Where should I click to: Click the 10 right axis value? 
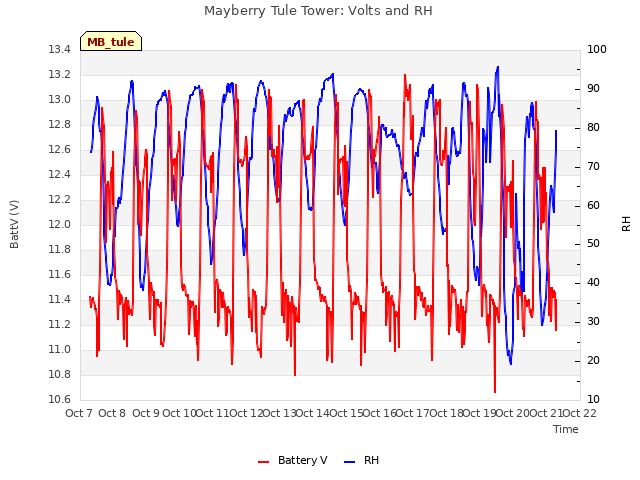(x=593, y=400)
